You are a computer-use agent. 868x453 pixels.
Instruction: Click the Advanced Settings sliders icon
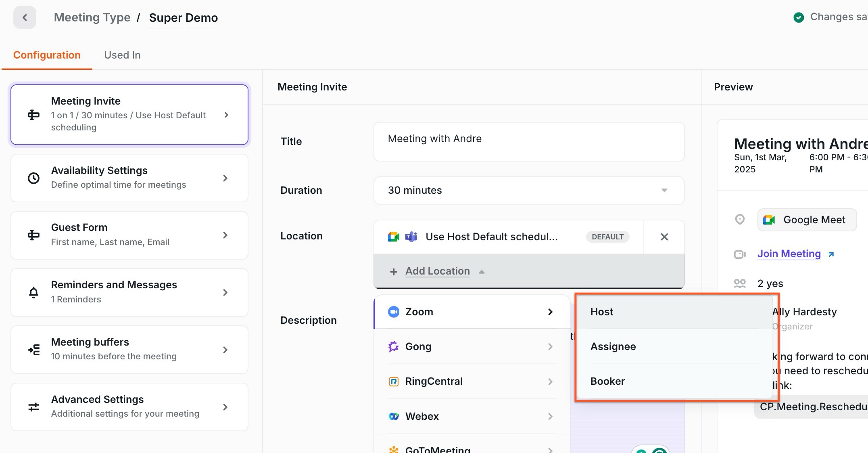(33, 407)
